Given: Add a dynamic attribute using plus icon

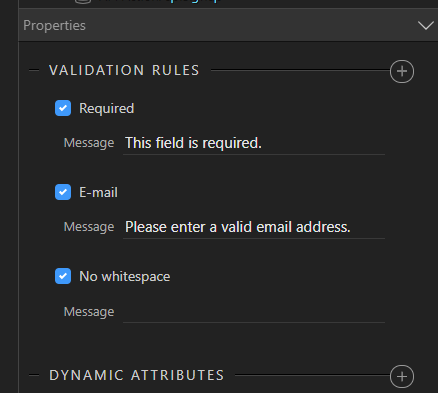Looking at the screenshot, I should [x=402, y=377].
